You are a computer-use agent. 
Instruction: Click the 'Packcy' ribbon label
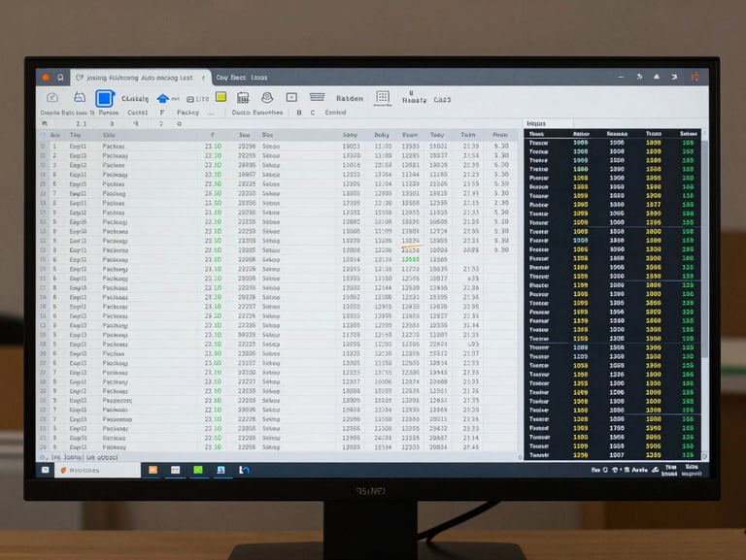tap(187, 113)
